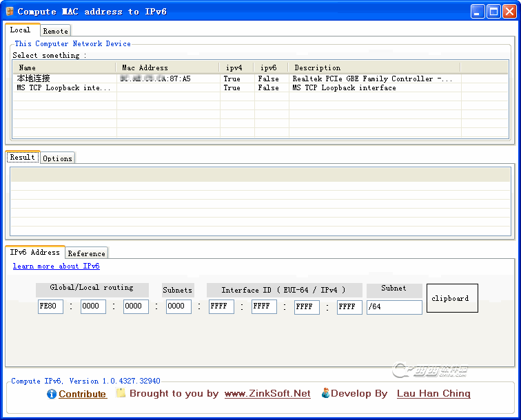Click the app icon in the title bar
The image size is (521, 420).
(10, 11)
